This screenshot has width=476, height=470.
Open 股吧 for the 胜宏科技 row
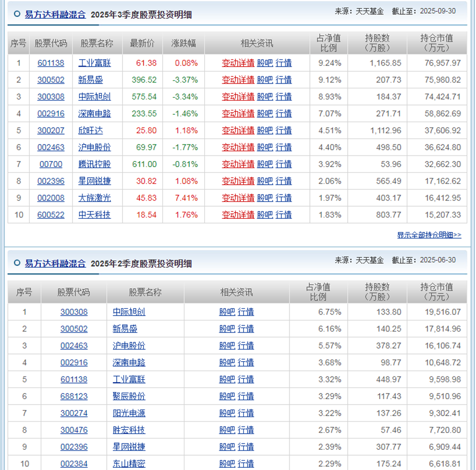pos(227,430)
